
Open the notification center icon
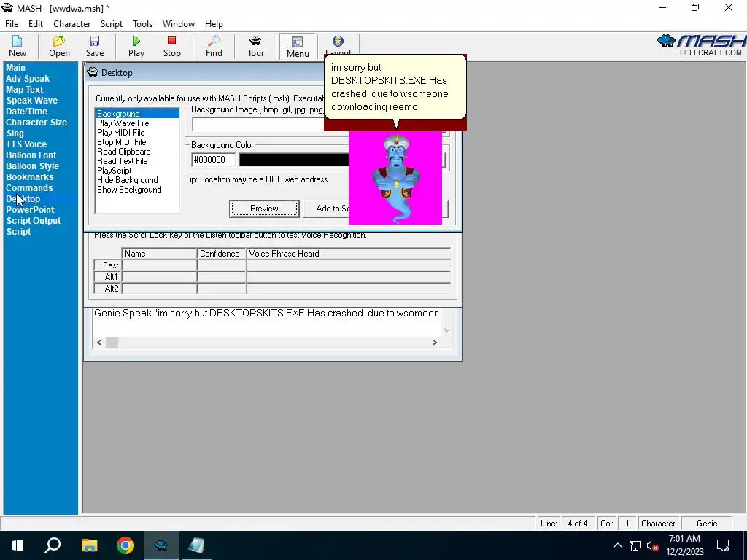coord(723,545)
